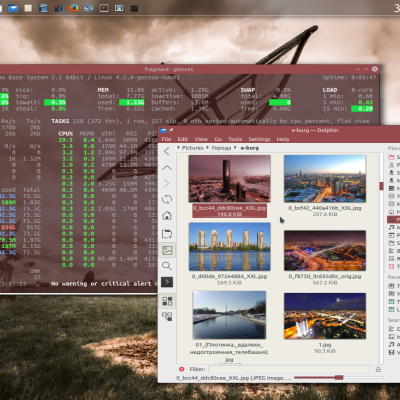Screen dimensions: 400x400
Task: Select thumbnail of 1.jpg
Action: tap(325, 316)
